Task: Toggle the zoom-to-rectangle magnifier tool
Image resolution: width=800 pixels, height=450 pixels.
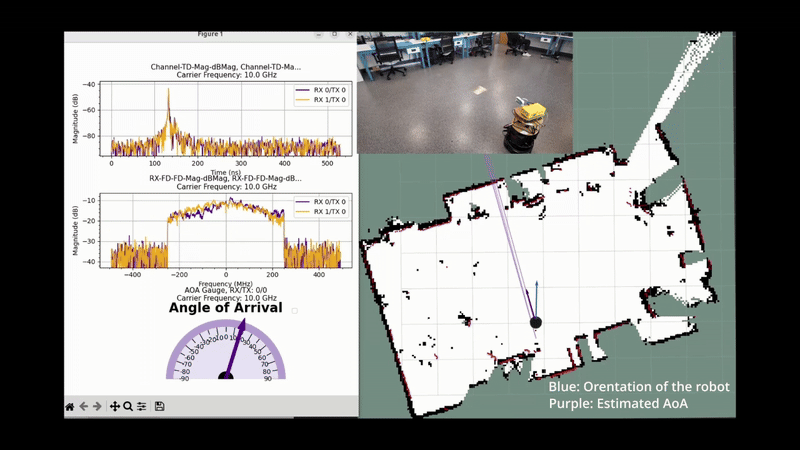Action: pos(128,407)
